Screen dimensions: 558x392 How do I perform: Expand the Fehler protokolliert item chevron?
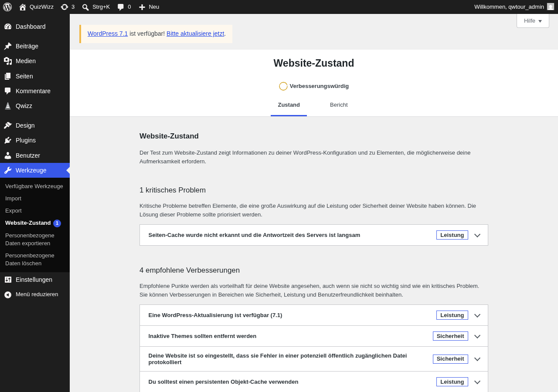(477, 359)
